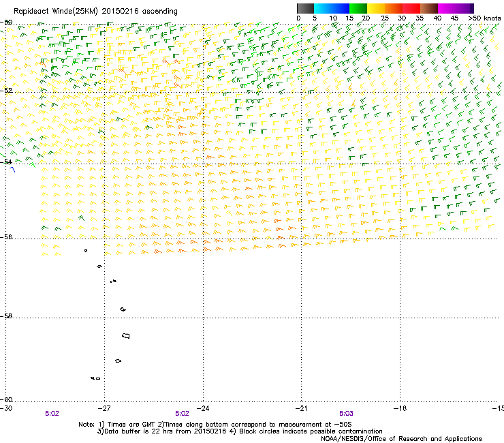Viewport: 504px width, 443px height.
Task: Click the purple '8:03' time label
Action: [x=346, y=414]
